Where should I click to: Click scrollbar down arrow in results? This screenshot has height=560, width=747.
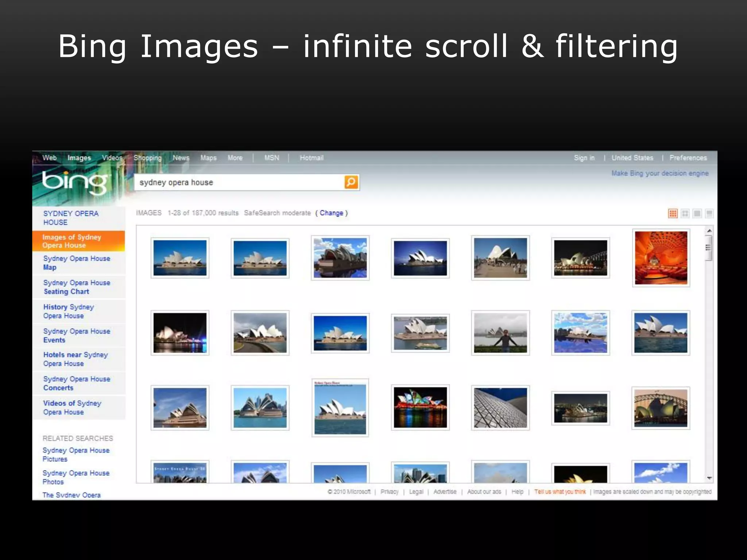(709, 478)
